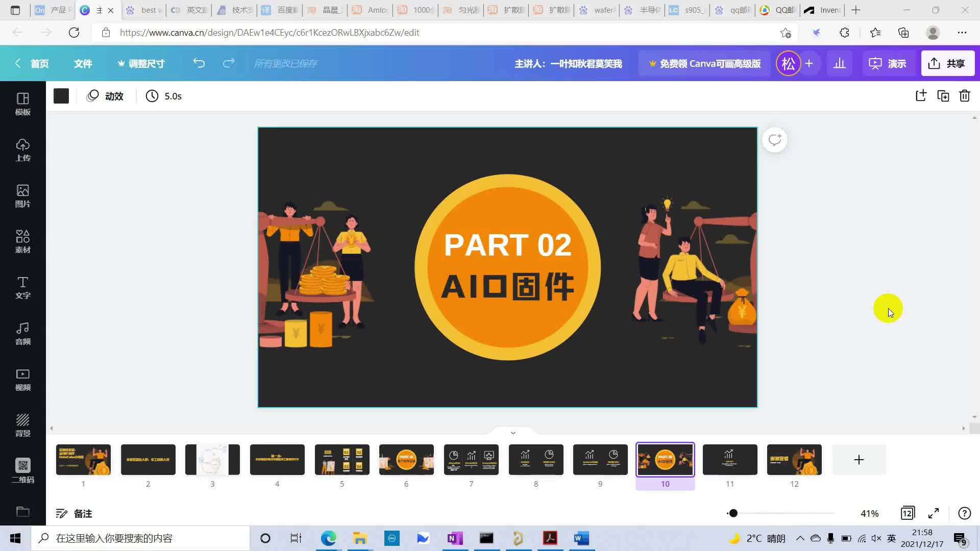The width and height of the screenshot is (980, 551).
Task: Open the 模板 templates sidebar panel
Action: [x=22, y=104]
